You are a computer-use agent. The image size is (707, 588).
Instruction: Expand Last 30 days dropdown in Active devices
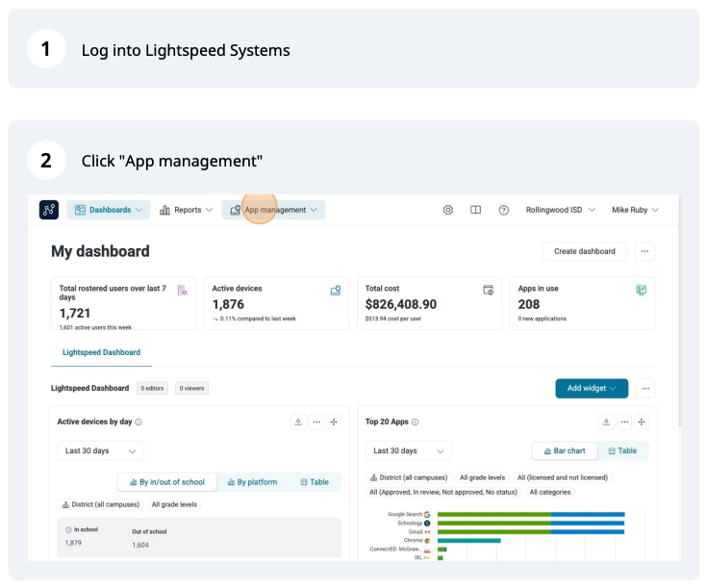point(101,450)
